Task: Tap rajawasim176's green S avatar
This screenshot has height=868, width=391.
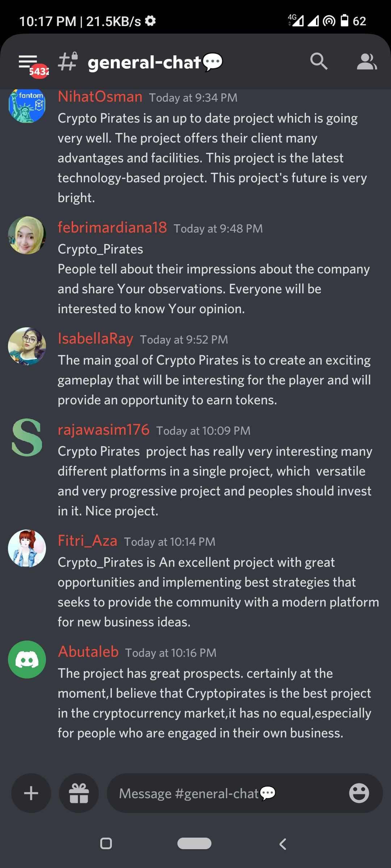Action: coord(27,437)
